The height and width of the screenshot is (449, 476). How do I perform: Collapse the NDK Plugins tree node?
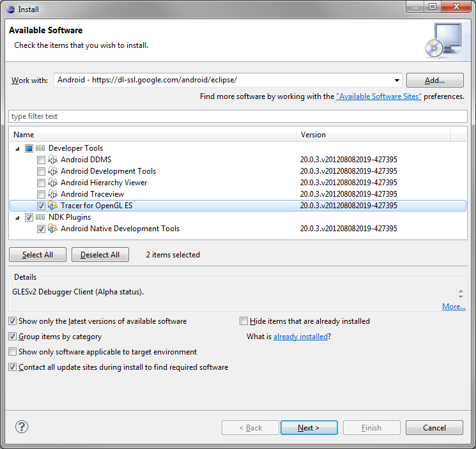[18, 218]
